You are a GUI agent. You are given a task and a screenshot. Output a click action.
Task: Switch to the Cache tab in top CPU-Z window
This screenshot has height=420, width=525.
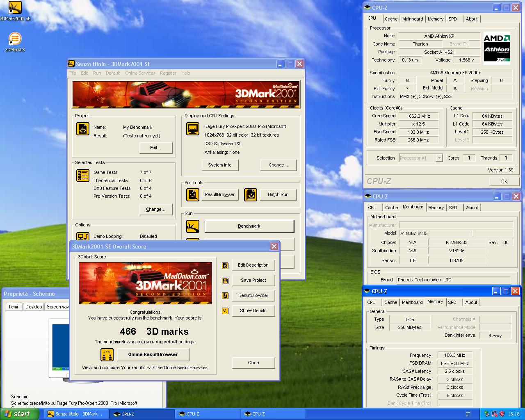391,19
